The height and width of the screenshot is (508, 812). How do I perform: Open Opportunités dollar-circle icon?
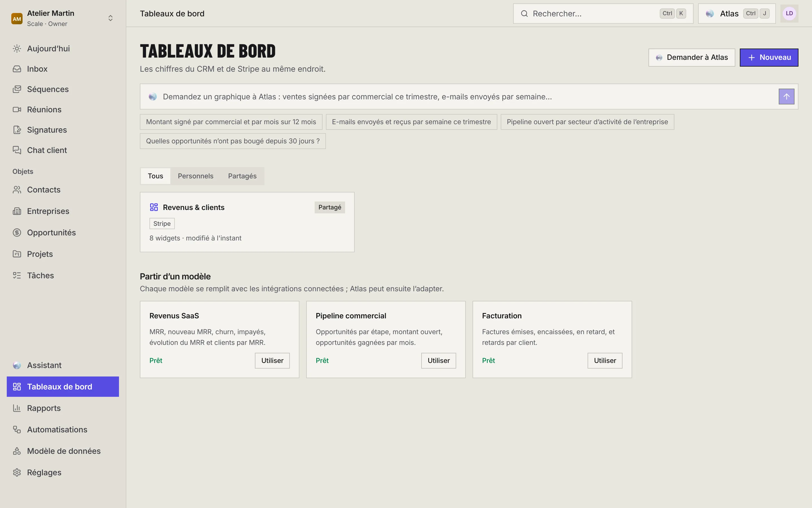point(17,233)
